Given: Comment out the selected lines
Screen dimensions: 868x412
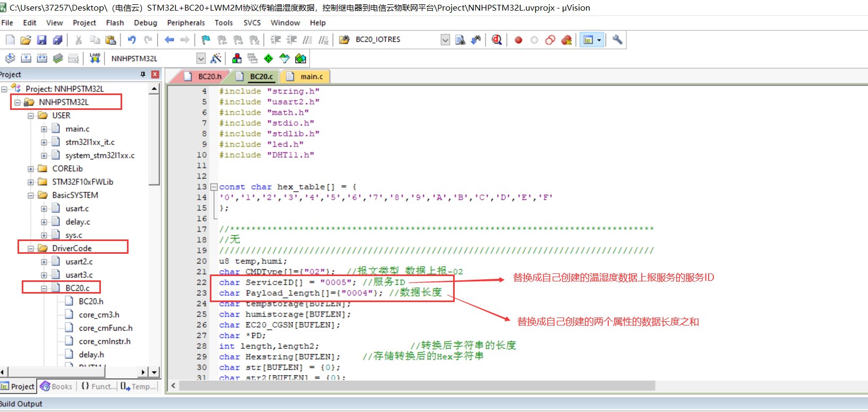Looking at the screenshot, I should coord(308,40).
